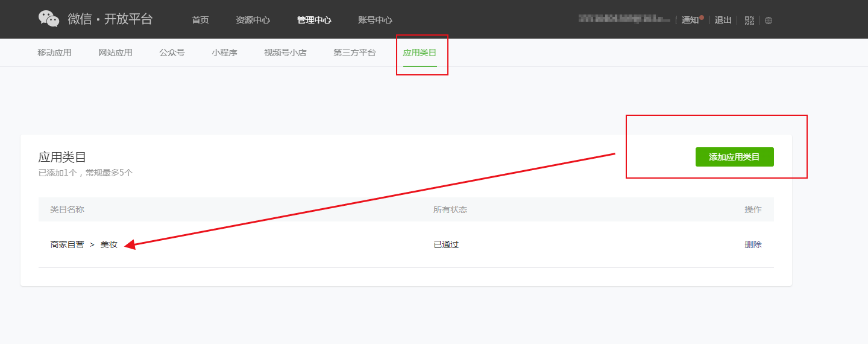Viewport: 868px width, 344px height.
Task: Select the 视频号小店 tab
Action: [x=285, y=53]
